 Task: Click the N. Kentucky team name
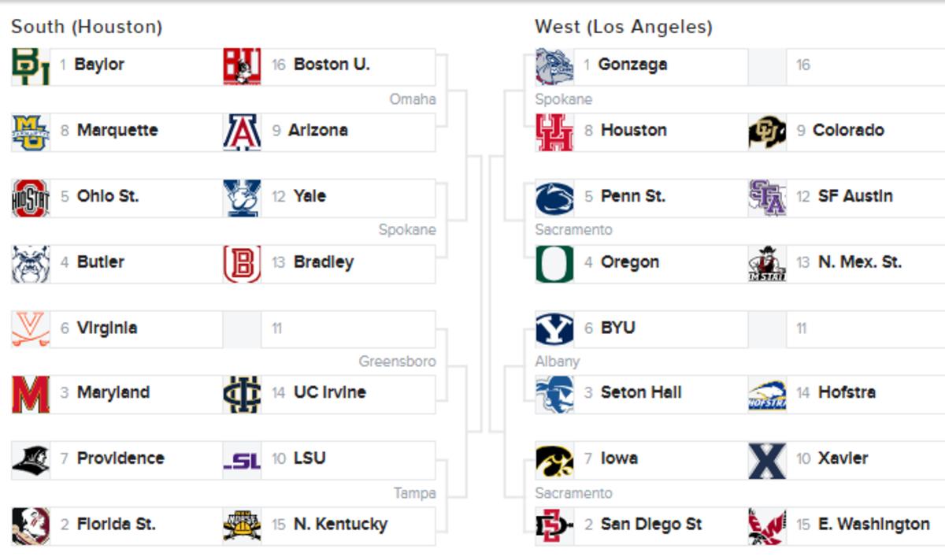(340, 525)
